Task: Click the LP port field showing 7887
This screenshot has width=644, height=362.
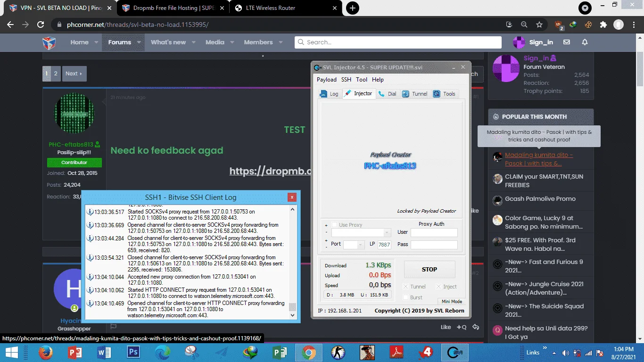Action: [384, 245]
